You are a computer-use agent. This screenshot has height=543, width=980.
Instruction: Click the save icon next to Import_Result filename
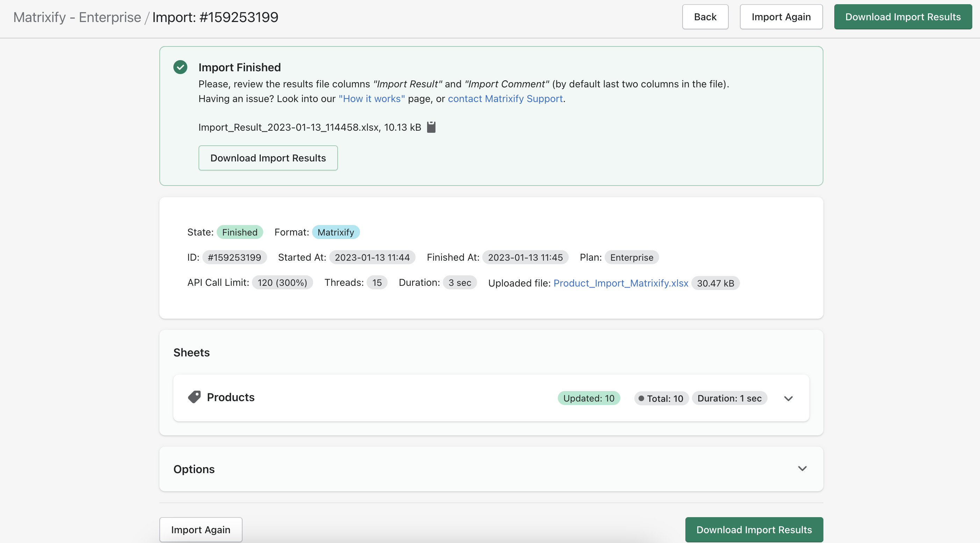[431, 127]
